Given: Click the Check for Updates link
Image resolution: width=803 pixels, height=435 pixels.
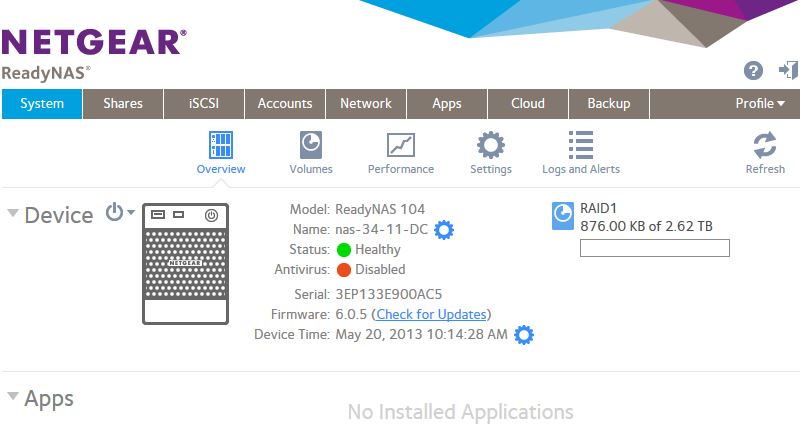Looking at the screenshot, I should [431, 314].
